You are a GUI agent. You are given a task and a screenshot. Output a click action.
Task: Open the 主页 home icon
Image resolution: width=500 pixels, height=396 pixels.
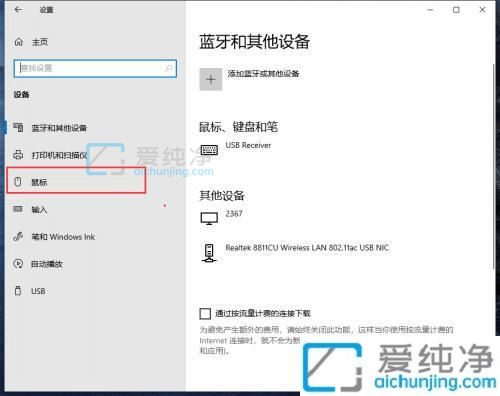(x=19, y=42)
